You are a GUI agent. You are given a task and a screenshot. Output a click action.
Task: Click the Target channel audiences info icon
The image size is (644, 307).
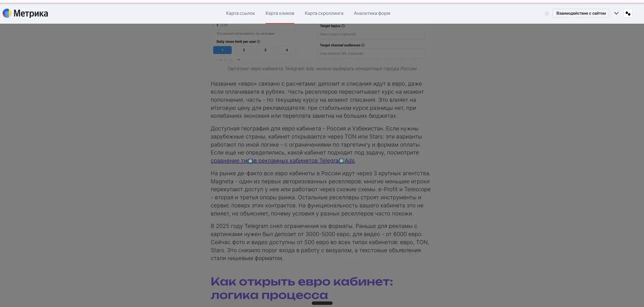pyautogui.click(x=363, y=45)
